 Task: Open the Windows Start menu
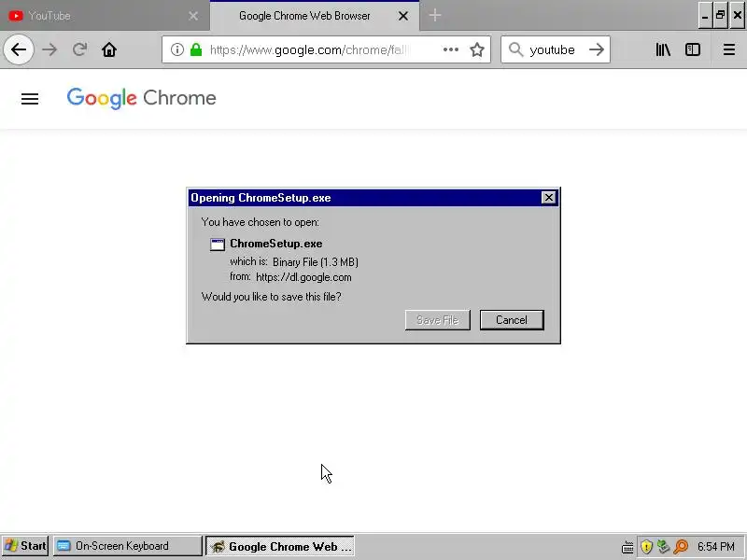point(25,546)
